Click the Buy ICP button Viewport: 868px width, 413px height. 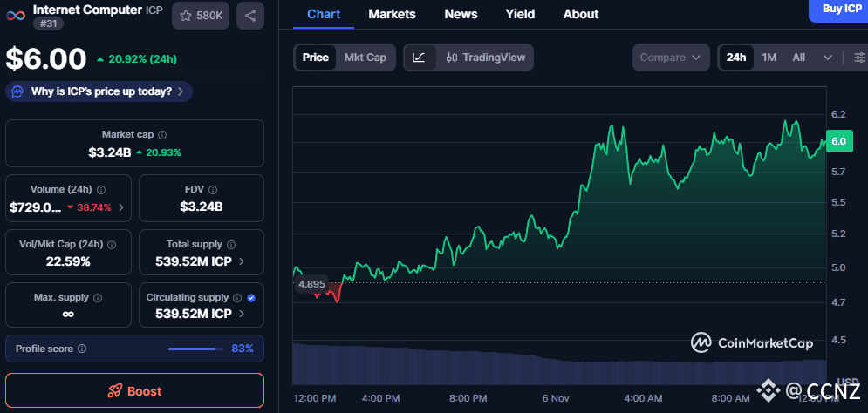(841, 9)
